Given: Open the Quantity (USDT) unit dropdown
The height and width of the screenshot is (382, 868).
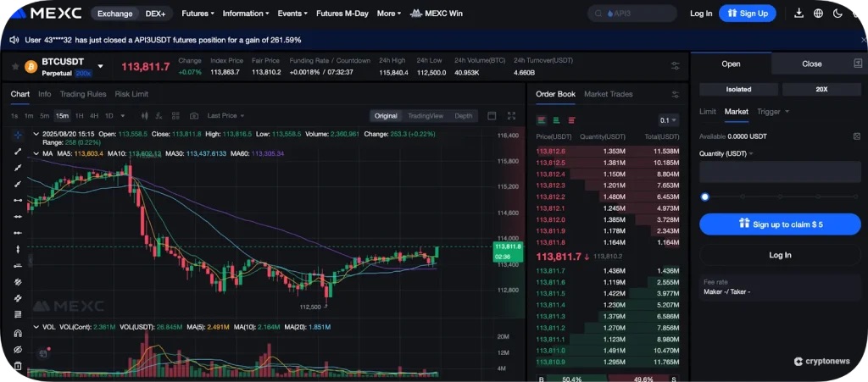Looking at the screenshot, I should (726, 153).
